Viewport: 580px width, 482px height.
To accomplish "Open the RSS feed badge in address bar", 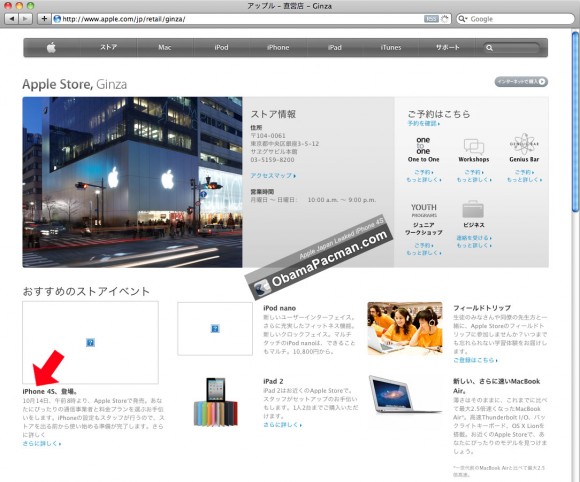I will [431, 19].
